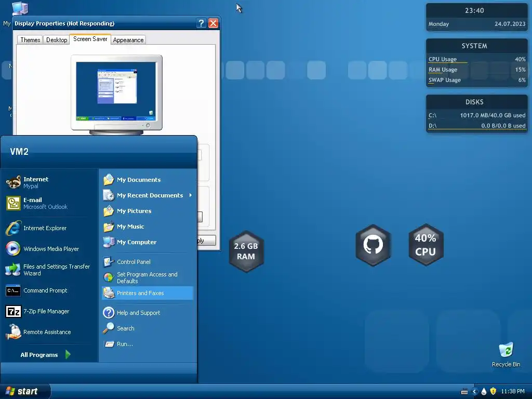Screen dimensions: 532x399
Task: Open the yellow security shield tray icon
Action: [494, 391]
